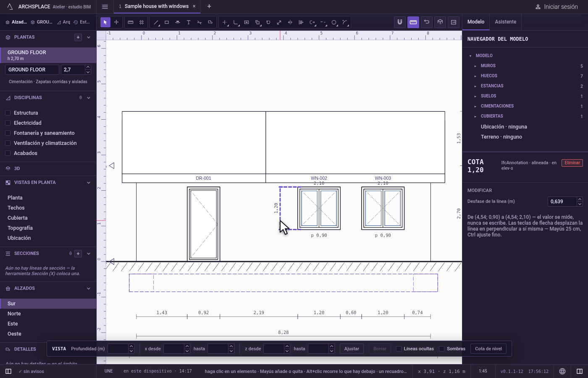This screenshot has height=378, width=588.
Task: Enable Ventilación y climatización checkbox
Action: tap(8, 143)
